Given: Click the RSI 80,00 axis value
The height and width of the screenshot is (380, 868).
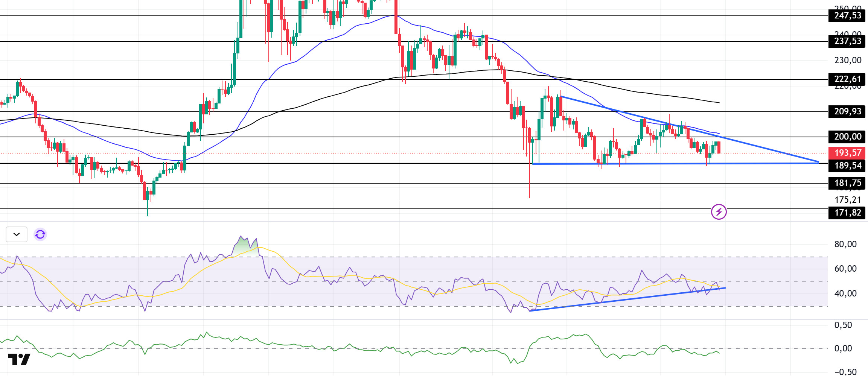Looking at the screenshot, I should 845,244.
